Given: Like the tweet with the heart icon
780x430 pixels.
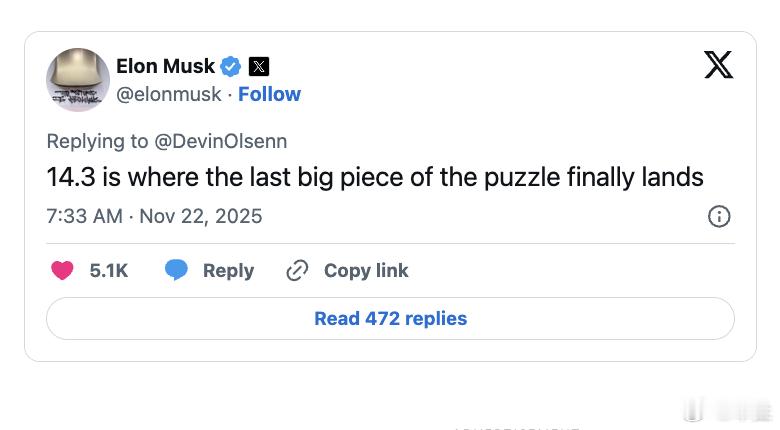Looking at the screenshot, I should [63, 271].
